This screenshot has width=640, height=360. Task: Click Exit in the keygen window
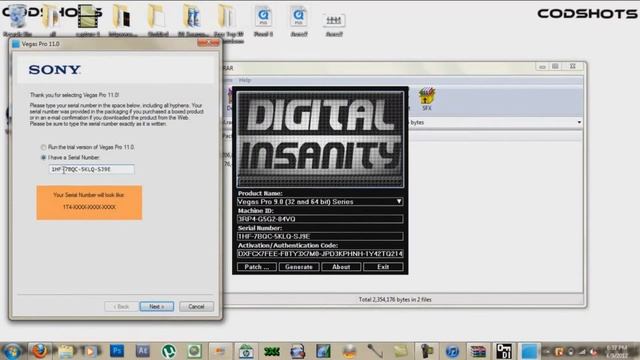point(383,267)
